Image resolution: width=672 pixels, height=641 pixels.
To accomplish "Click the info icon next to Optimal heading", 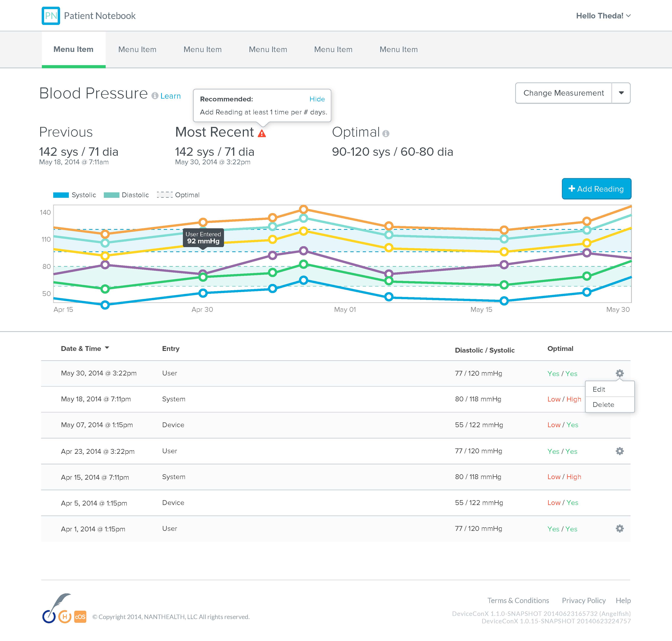I will [x=386, y=134].
